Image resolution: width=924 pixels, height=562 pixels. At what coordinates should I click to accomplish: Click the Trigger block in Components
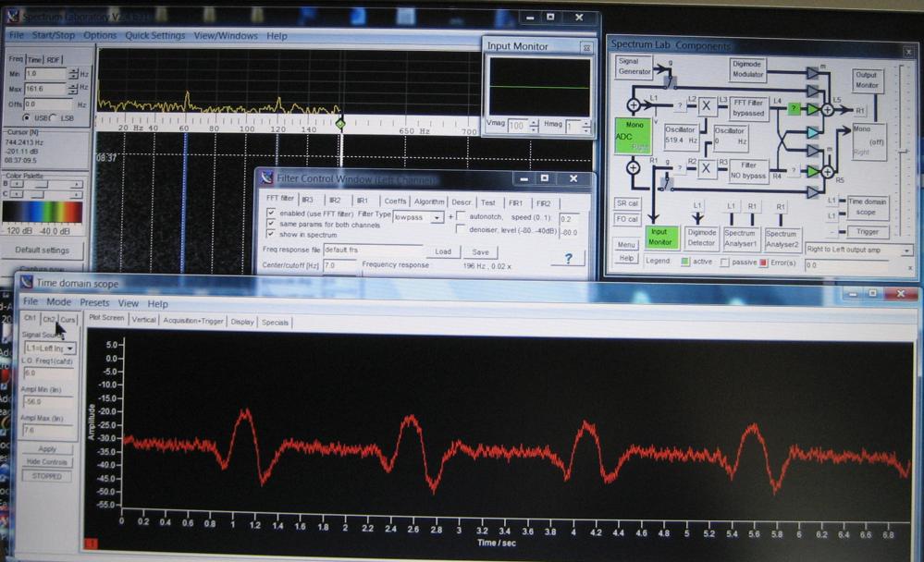coord(867,232)
